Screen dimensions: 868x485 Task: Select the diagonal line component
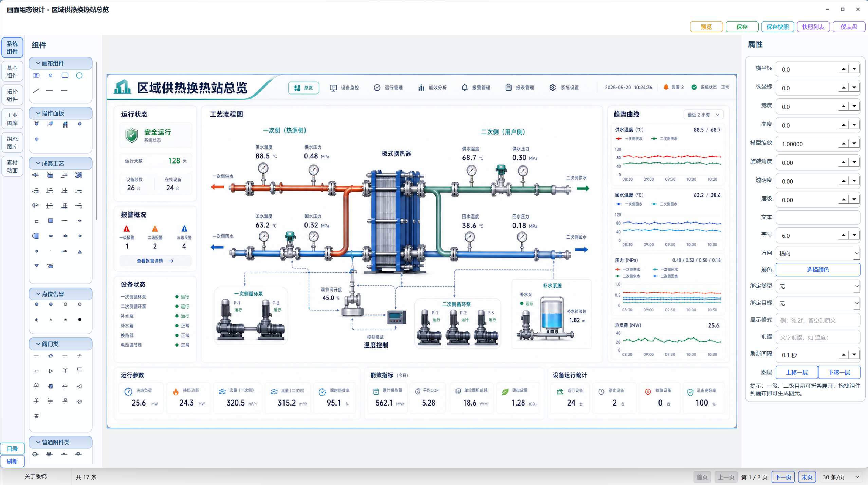click(36, 90)
